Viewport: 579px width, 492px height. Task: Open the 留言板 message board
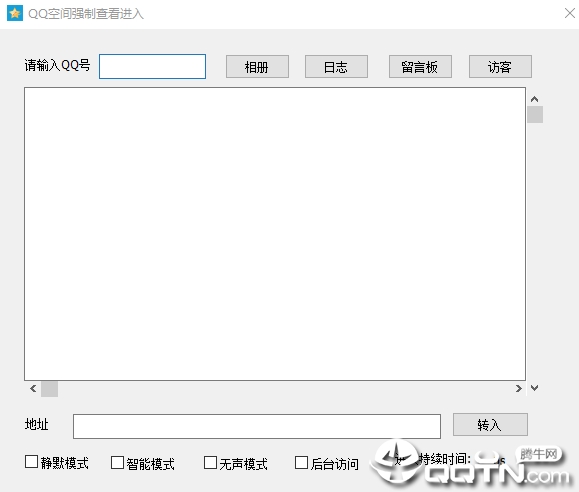pyautogui.click(x=420, y=66)
